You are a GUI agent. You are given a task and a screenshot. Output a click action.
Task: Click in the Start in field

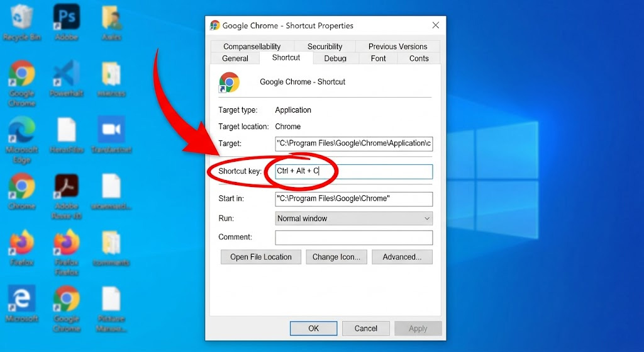click(353, 199)
